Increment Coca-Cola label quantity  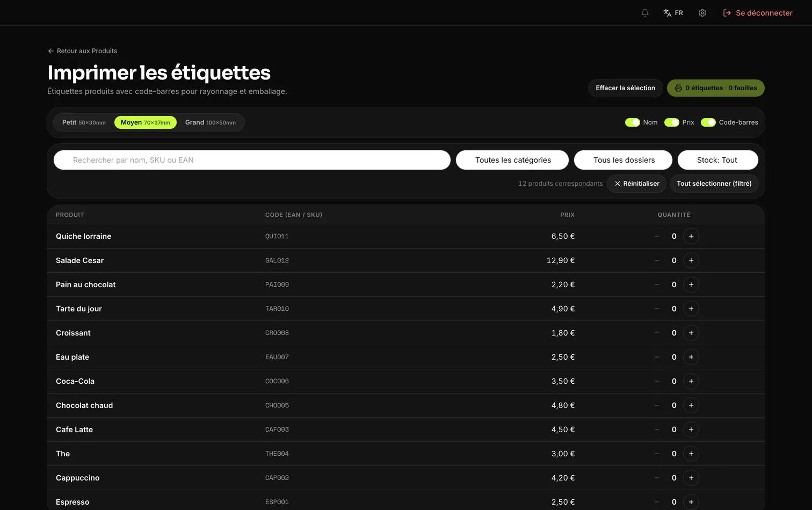(691, 381)
